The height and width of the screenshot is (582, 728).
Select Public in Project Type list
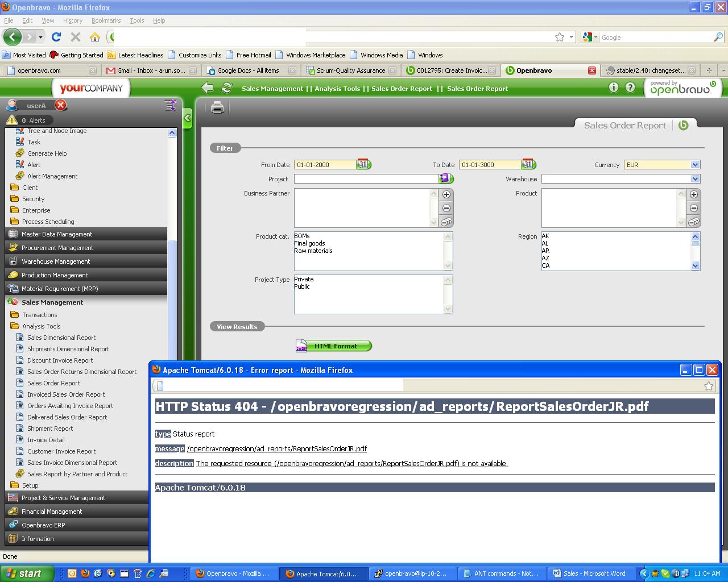click(302, 286)
